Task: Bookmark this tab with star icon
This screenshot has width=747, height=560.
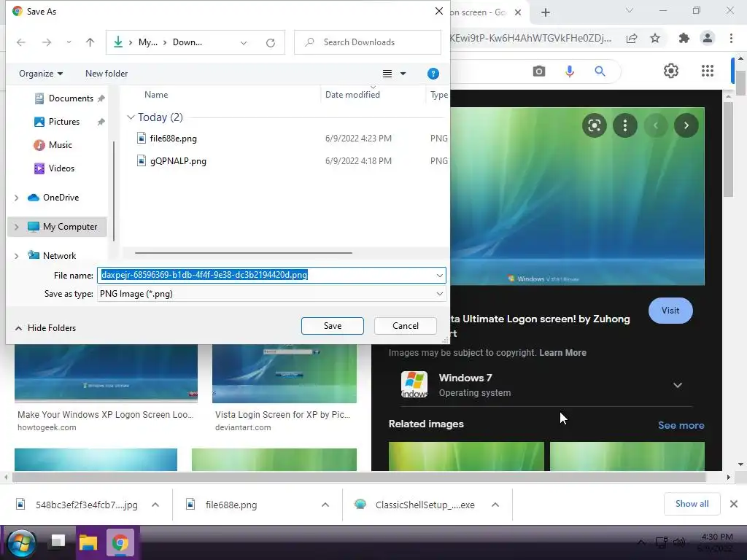Action: 655,39
